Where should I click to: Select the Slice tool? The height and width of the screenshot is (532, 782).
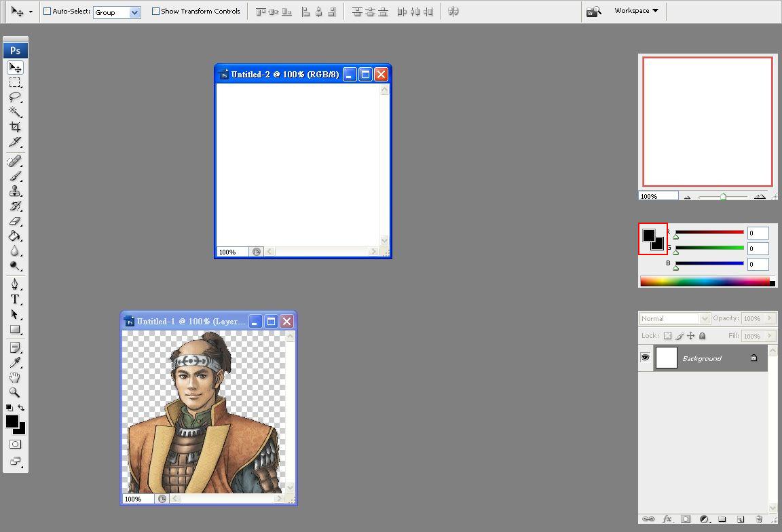(15, 142)
